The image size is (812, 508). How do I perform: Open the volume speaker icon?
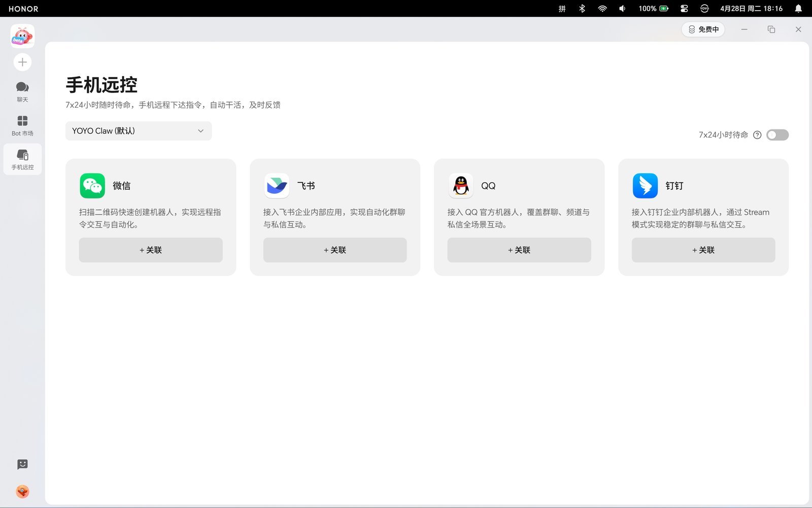[622, 9]
